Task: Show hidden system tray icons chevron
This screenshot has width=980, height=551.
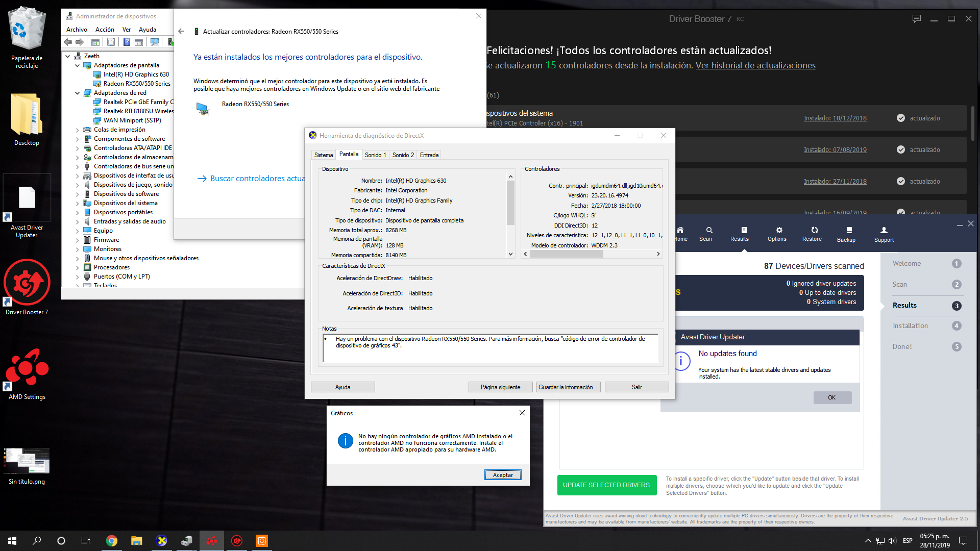Action: 868,541
